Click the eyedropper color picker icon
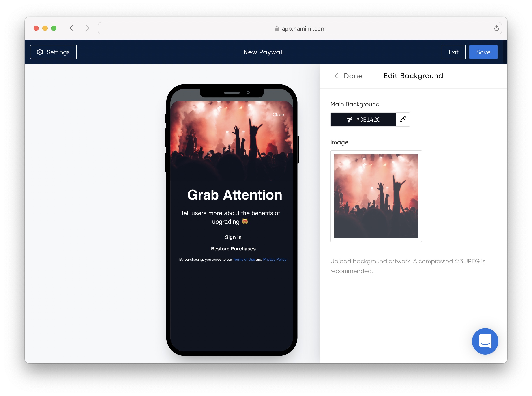Viewport: 532px width, 396px height. [x=403, y=119]
